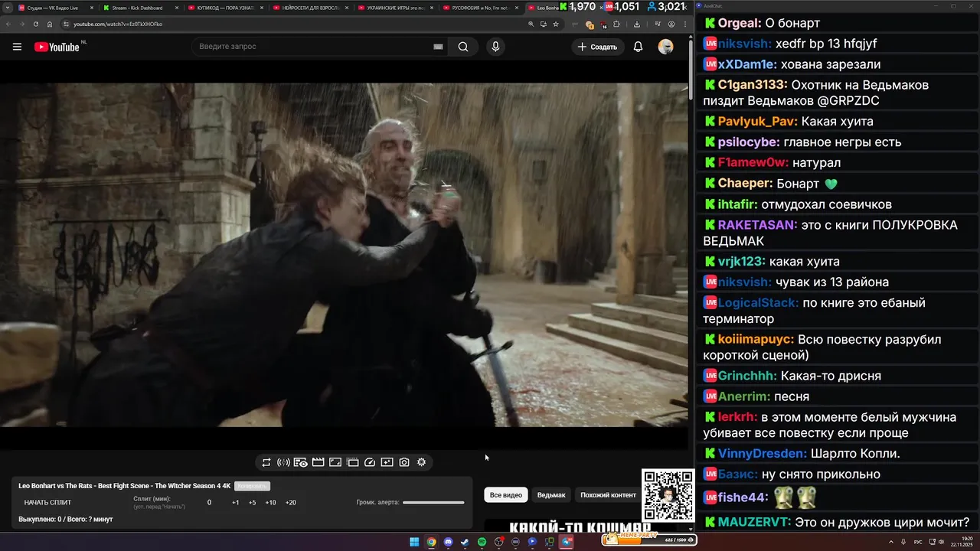980x551 pixels.
Task: Click the +1 split minutes button
Action: 236,503
